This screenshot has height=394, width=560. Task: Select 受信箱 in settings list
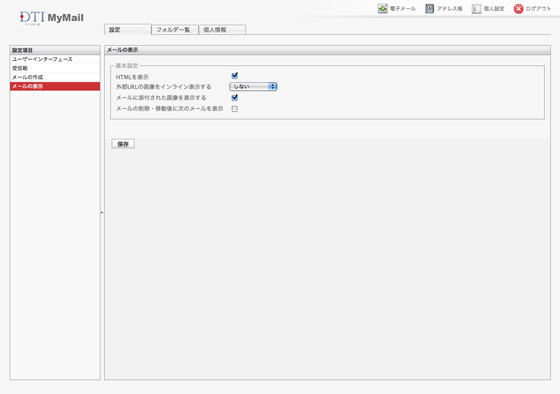click(55, 68)
